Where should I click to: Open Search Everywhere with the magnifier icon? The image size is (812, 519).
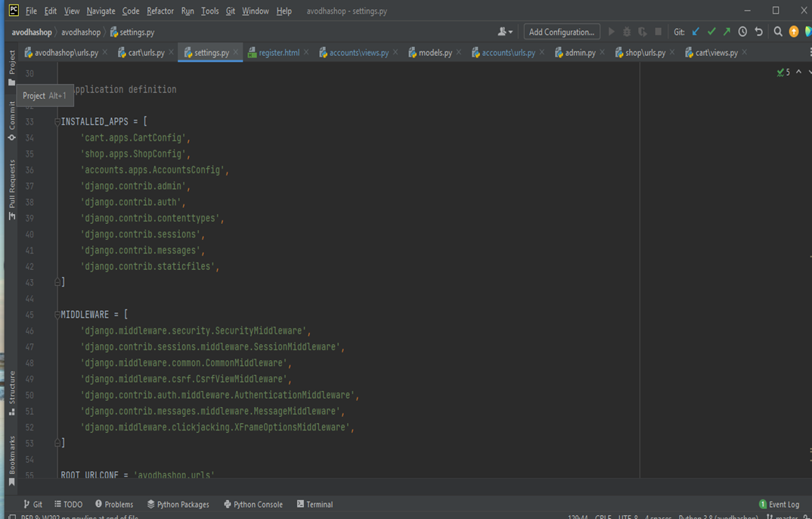(x=777, y=31)
